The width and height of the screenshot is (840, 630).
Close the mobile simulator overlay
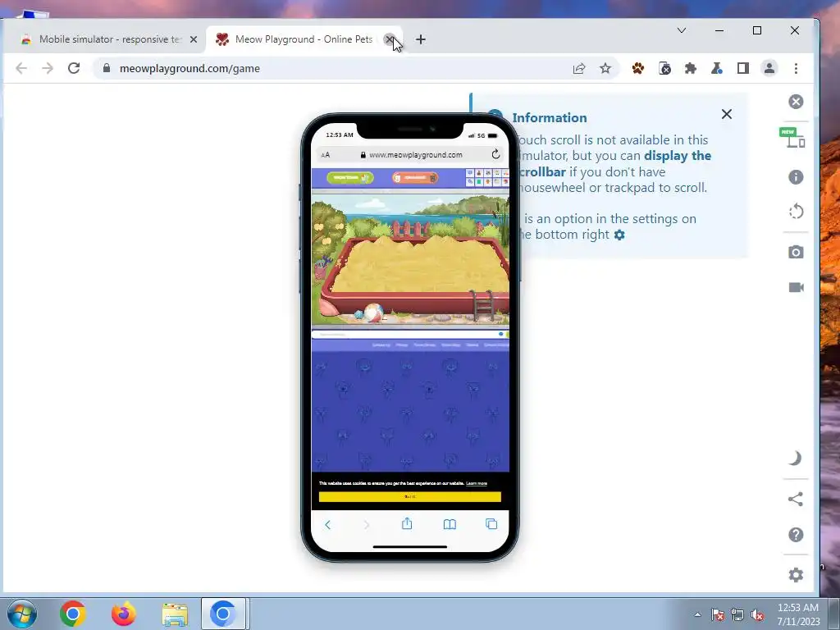pos(796,102)
